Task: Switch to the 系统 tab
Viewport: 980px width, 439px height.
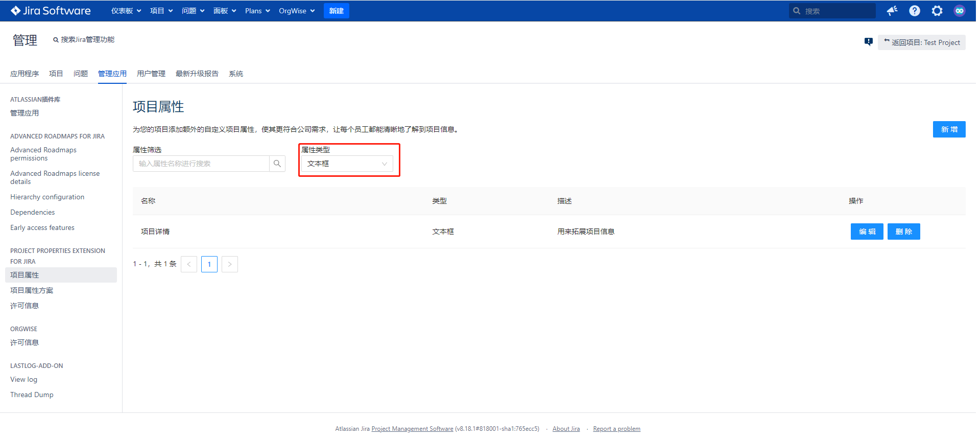Action: click(235, 74)
